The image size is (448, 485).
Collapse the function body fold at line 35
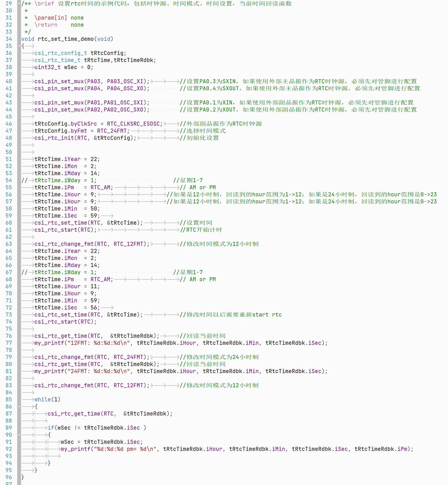[19, 46]
